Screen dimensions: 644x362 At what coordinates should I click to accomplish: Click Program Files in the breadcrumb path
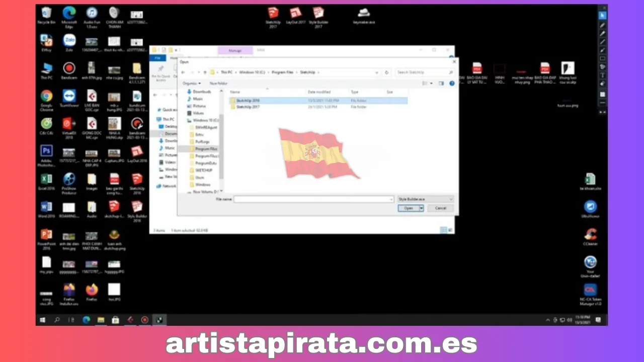pyautogui.click(x=283, y=72)
